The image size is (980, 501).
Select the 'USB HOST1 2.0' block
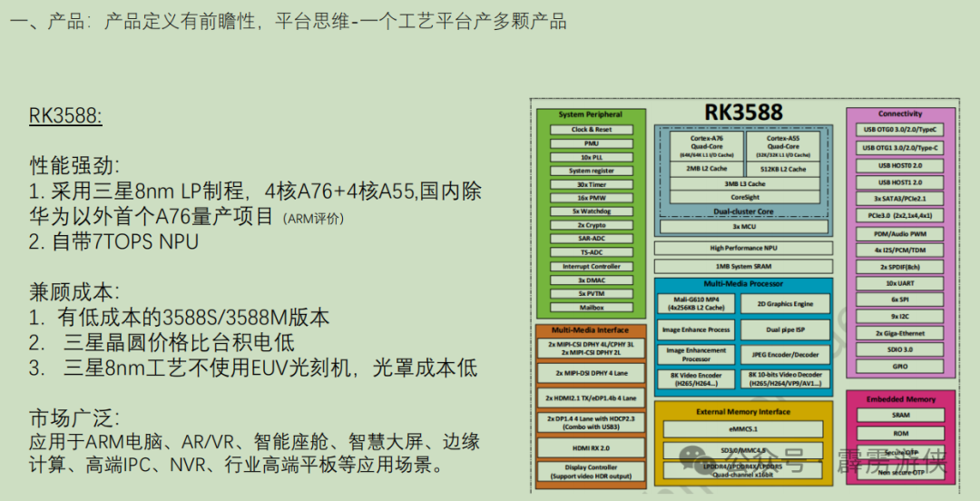[900, 182]
